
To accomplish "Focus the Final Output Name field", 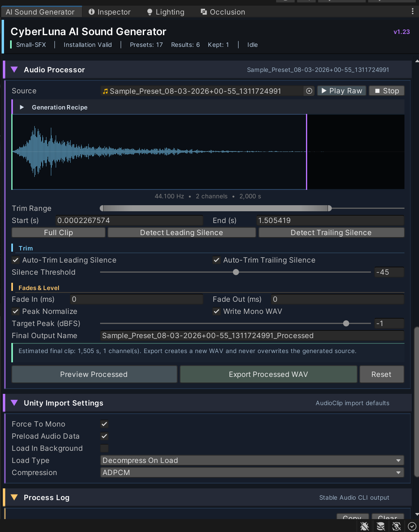I will pos(252,336).
